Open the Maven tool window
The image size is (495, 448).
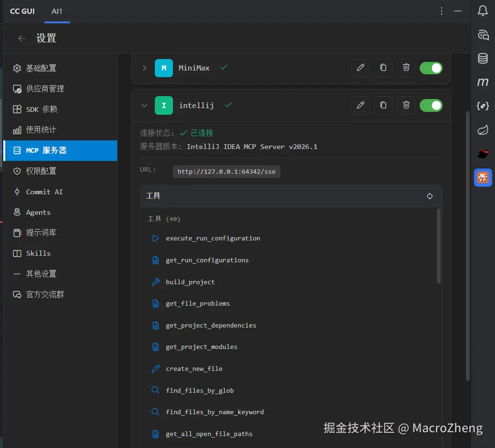pyautogui.click(x=483, y=82)
